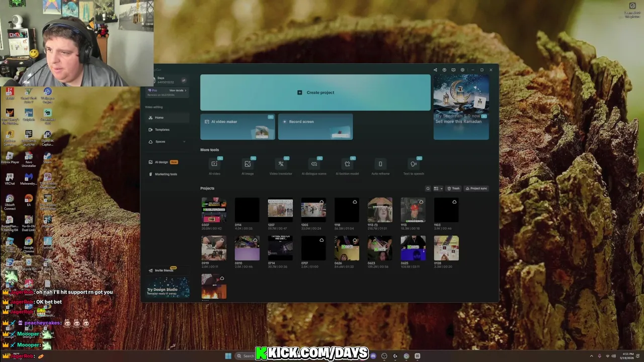Click the taskbar Search box
This screenshot has width=644, height=362.
click(x=246, y=356)
